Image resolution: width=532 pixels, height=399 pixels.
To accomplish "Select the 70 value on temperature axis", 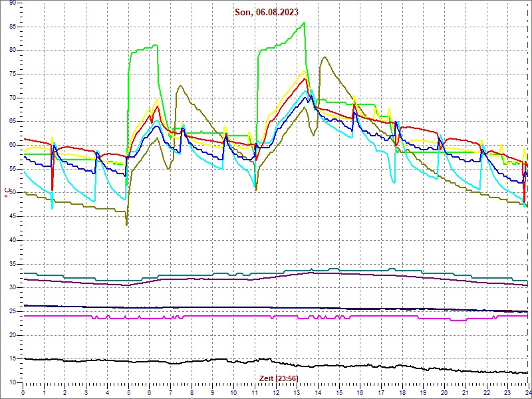I will coord(13,98).
